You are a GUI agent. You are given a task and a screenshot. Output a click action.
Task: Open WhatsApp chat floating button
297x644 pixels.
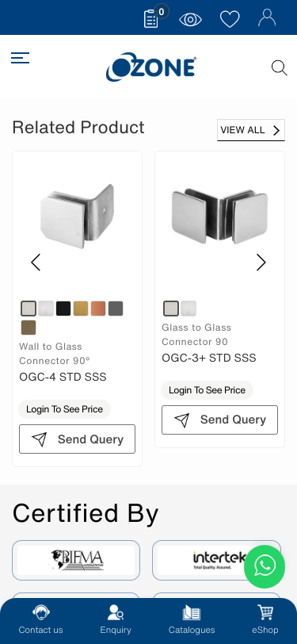[265, 565]
